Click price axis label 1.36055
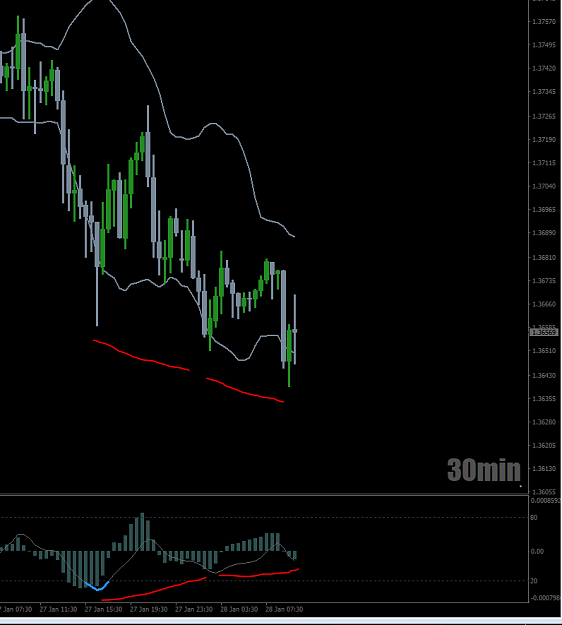Viewport: 562px width, 625px height. pos(544,492)
